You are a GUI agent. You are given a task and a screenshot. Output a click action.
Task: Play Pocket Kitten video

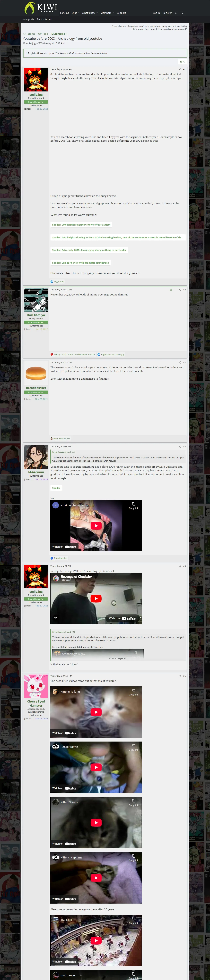[96, 767]
